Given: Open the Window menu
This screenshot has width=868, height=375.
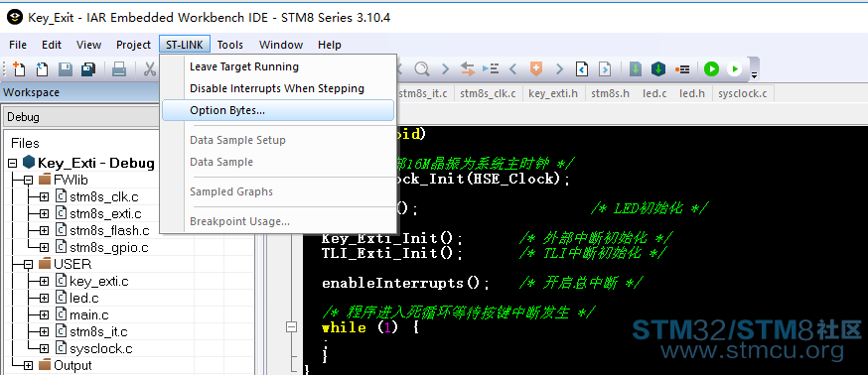Looking at the screenshot, I should 281,45.
